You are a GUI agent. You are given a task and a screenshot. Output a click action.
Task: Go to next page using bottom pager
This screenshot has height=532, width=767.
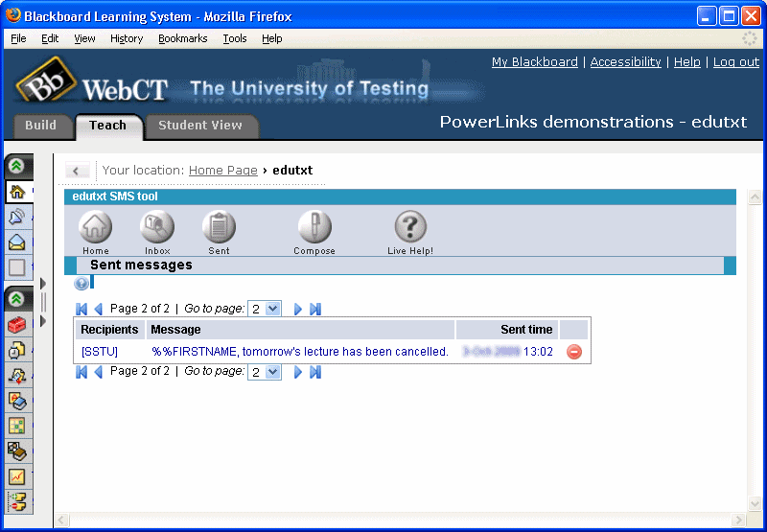(298, 372)
